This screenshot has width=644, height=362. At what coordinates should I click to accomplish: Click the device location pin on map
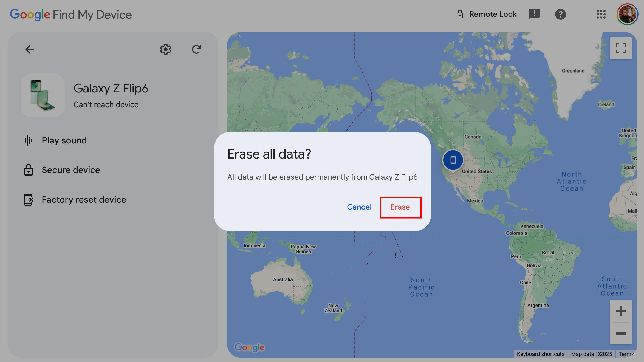point(453,160)
